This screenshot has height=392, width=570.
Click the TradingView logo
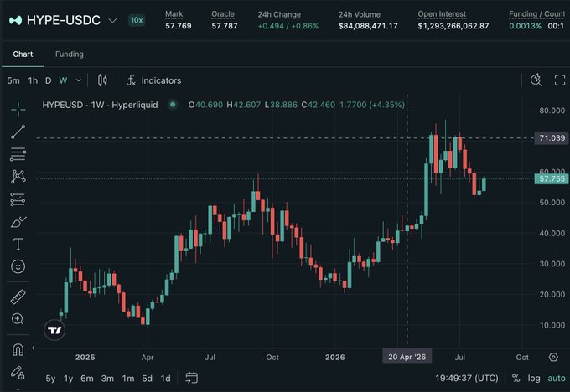pos(54,330)
